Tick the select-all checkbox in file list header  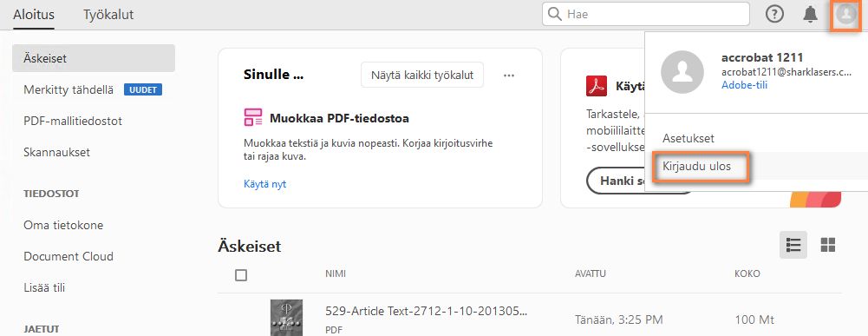[x=241, y=275]
